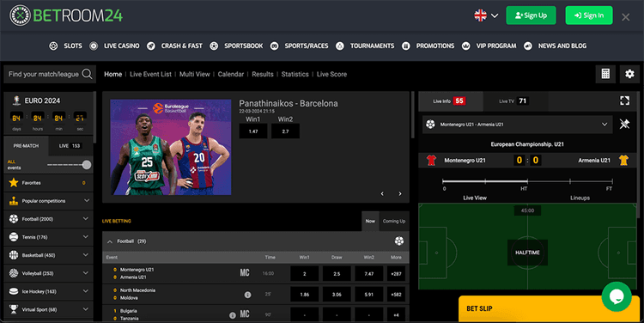The image size is (644, 323).
Task: Open the Live Score link
Action: tap(331, 75)
